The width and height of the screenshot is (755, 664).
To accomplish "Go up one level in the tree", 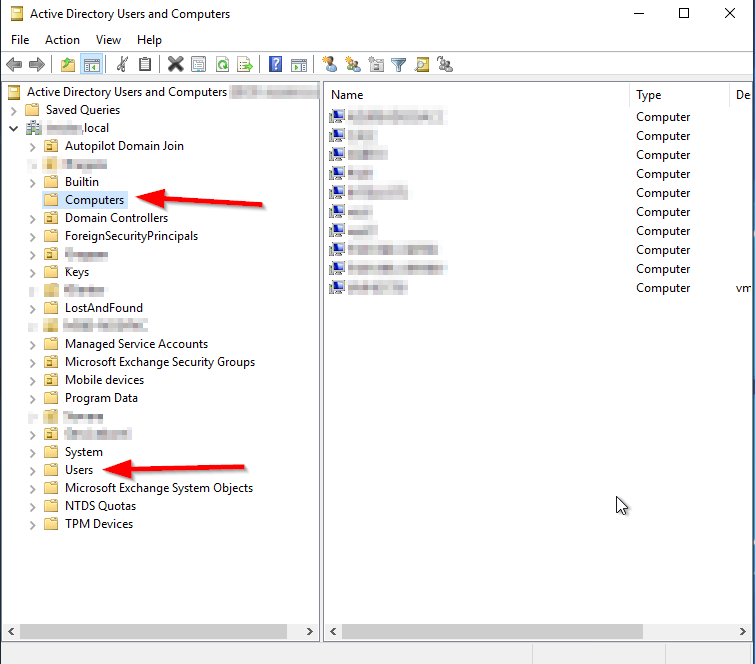I will point(68,64).
